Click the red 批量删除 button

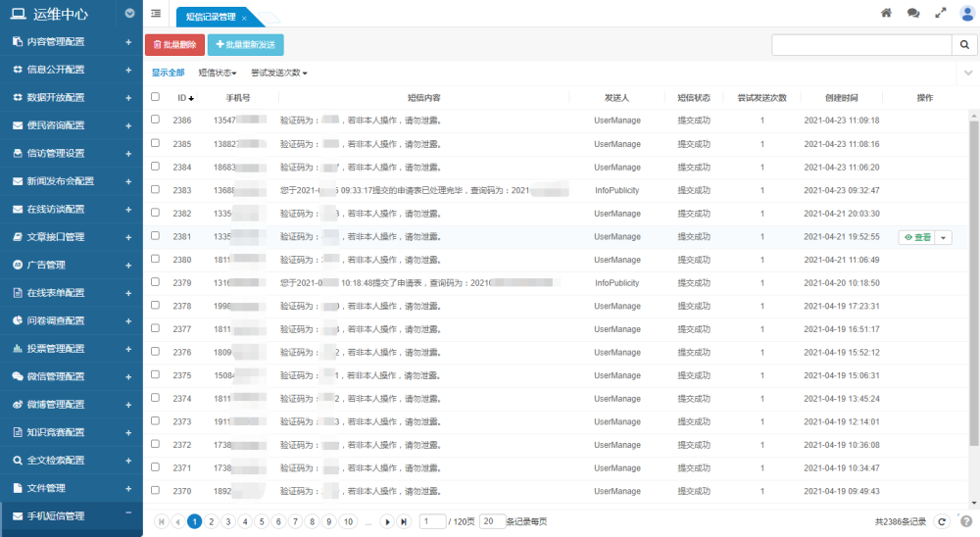click(x=175, y=45)
